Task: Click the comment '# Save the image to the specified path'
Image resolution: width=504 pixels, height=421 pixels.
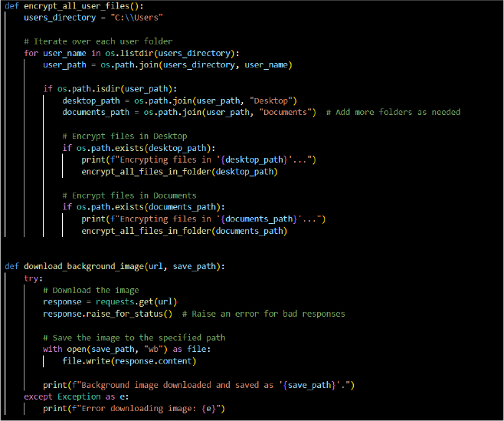Action: click(134, 337)
